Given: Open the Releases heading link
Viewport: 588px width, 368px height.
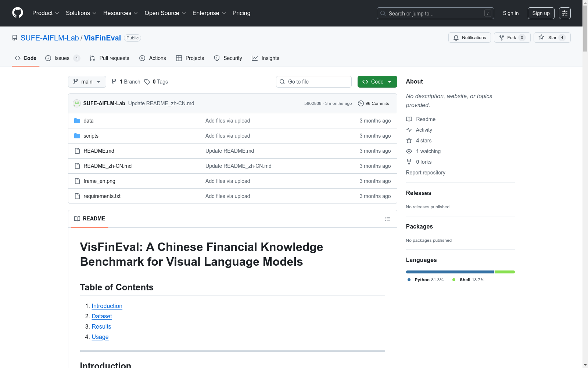Looking at the screenshot, I should click(419, 193).
